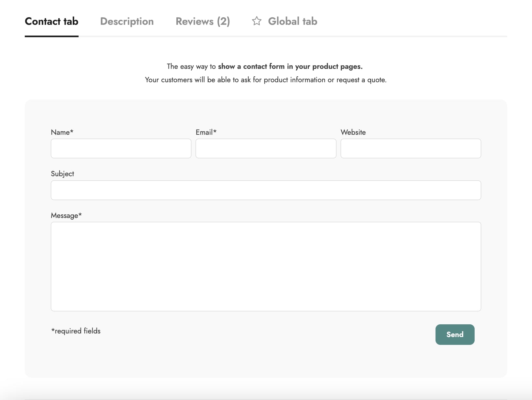The image size is (532, 400).
Task: Click the star icon beside Global tab
Action: (257, 21)
